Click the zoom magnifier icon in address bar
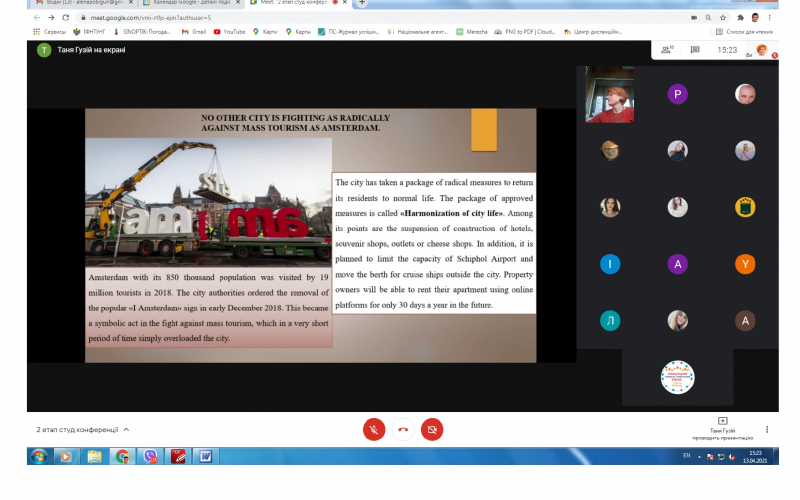The height and width of the screenshot is (500, 800). tap(708, 17)
